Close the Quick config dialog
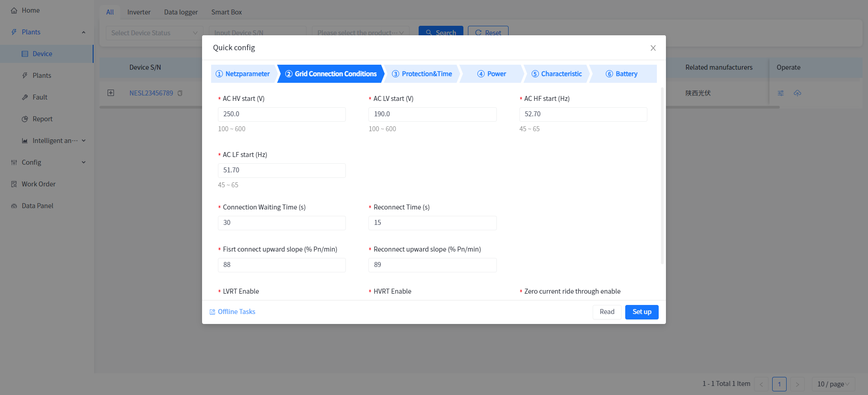Screen dimensions: 868x395 point(653,48)
